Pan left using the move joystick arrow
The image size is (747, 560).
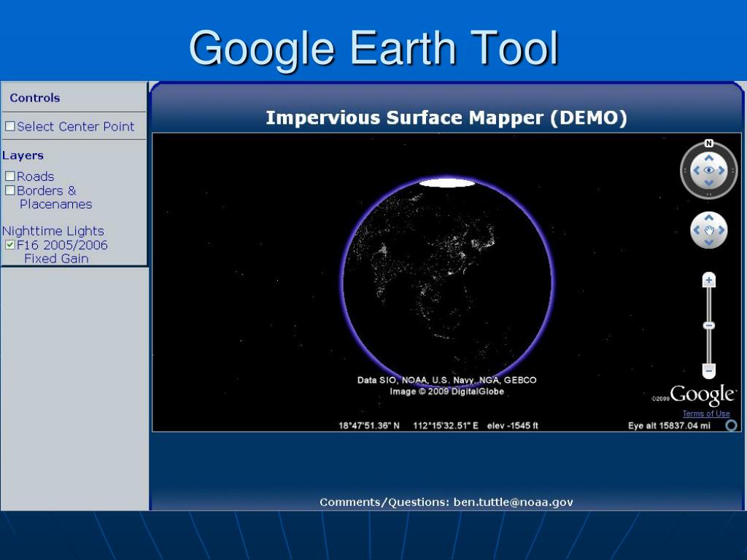(x=697, y=230)
